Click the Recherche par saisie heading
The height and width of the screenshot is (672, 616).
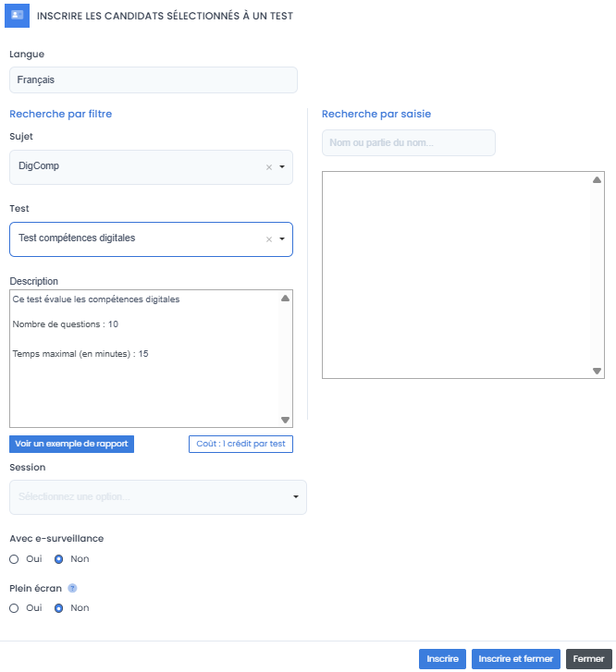pyautogui.click(x=376, y=114)
